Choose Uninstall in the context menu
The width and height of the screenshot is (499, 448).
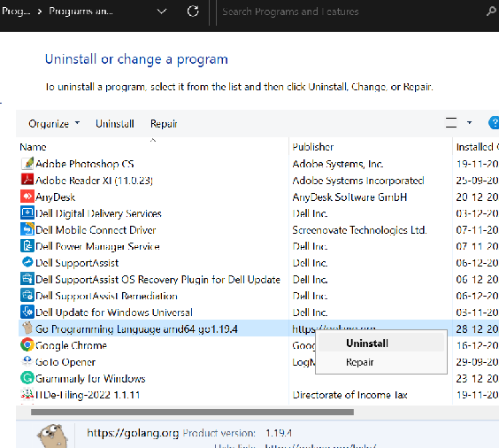(381, 344)
